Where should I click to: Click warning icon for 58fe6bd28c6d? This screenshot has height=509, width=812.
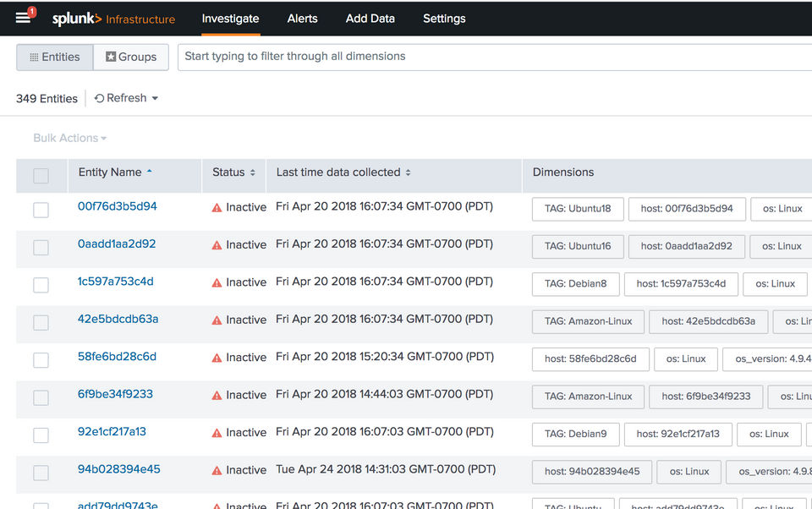click(x=217, y=358)
